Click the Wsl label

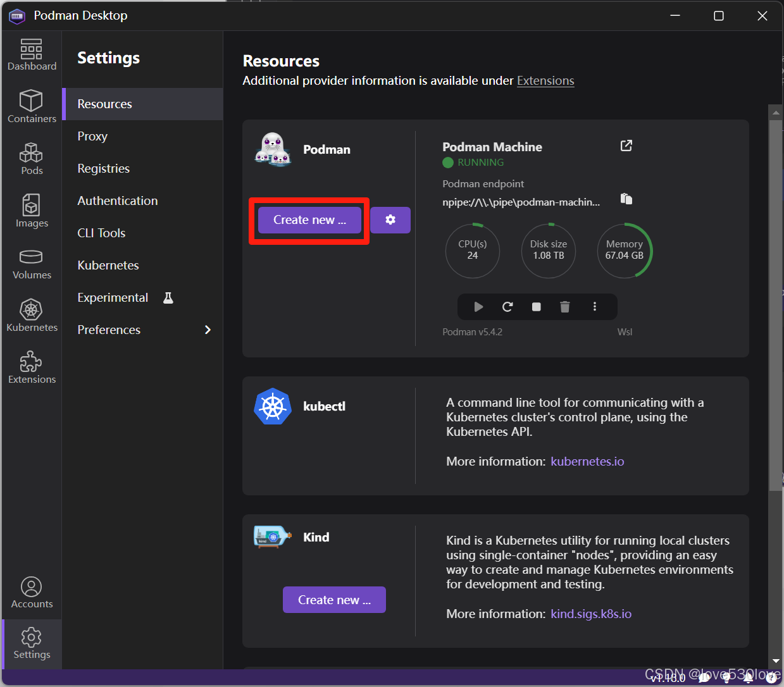(625, 332)
